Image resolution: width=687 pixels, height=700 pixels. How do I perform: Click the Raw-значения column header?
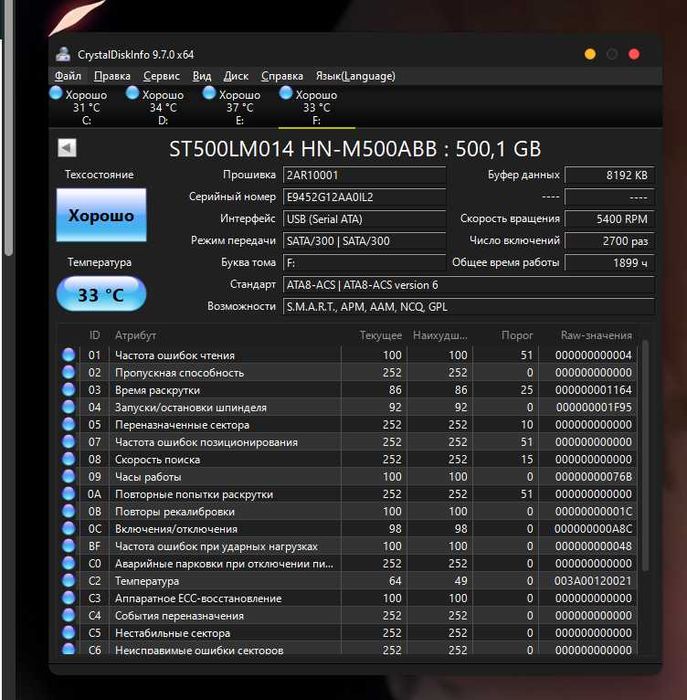(x=596, y=335)
